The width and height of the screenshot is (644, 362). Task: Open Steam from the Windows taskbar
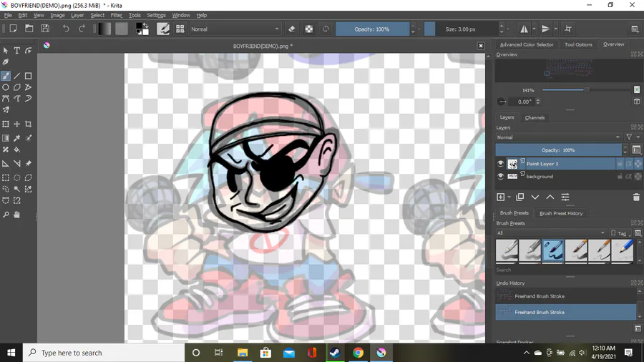(x=335, y=353)
